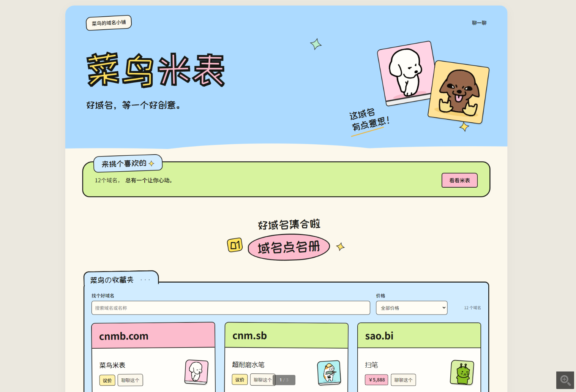Click the 菜鸟米表 hero title

click(156, 70)
